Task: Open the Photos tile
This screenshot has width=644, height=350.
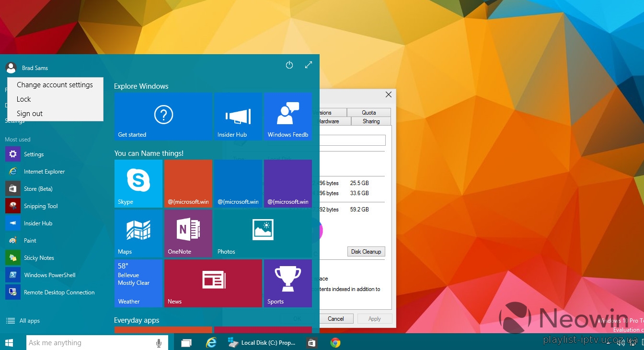Action: (263, 233)
